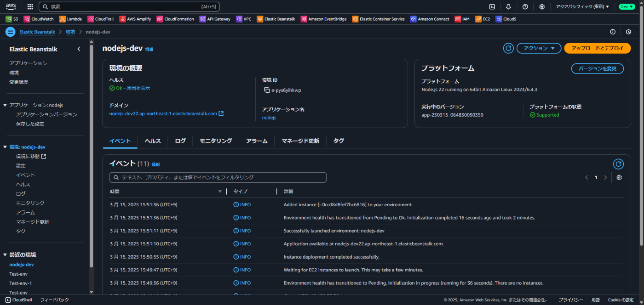Open the AWS Amplify shortcut
644x305 pixels.
point(136,19)
